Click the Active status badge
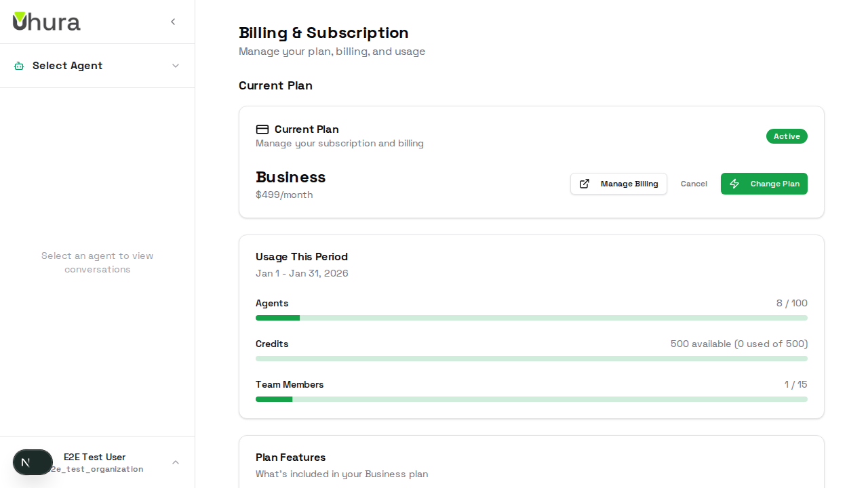Viewport: 868px width, 488px height. 787,136
